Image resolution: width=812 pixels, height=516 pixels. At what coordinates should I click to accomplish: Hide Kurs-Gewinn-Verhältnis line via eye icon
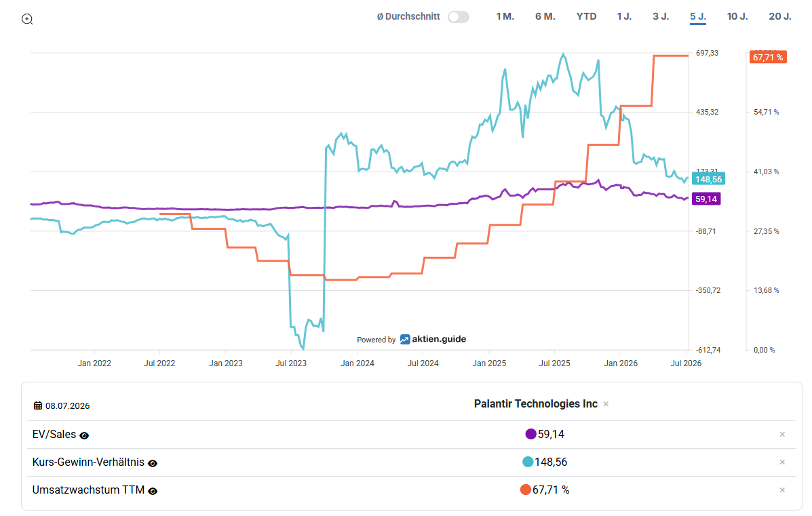[152, 463]
